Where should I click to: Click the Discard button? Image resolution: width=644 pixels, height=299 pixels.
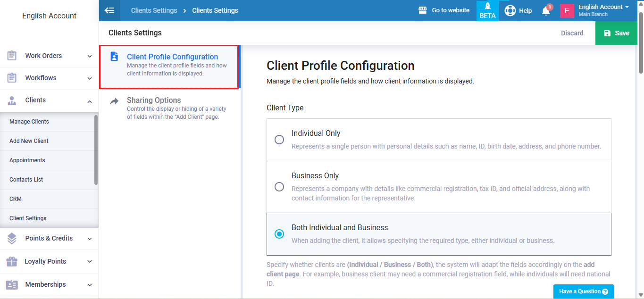pos(572,33)
